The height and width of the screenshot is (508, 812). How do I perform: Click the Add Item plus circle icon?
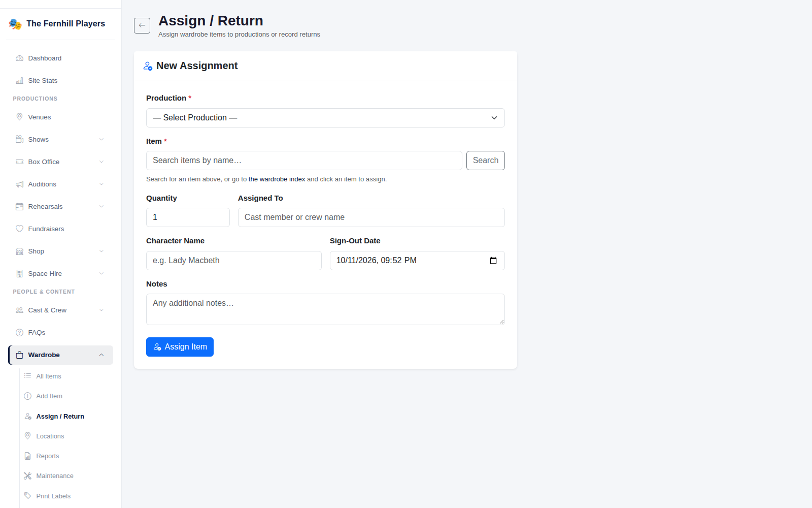(28, 396)
